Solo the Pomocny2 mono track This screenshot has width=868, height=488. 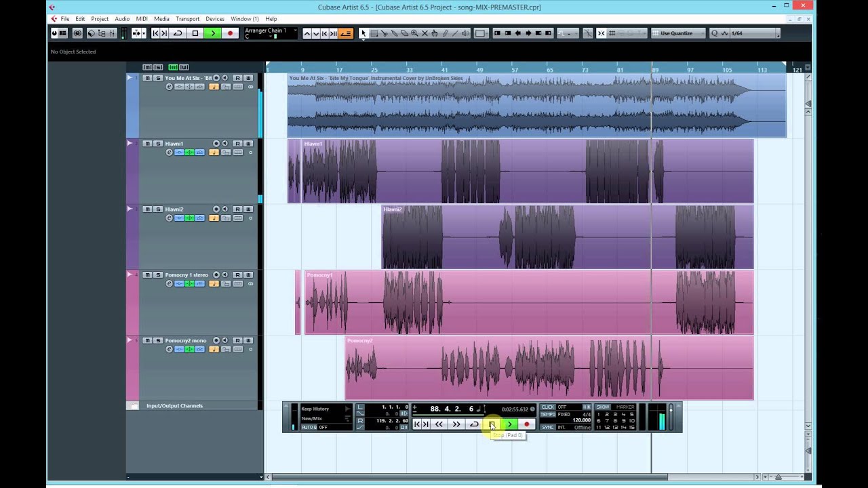(158, 340)
